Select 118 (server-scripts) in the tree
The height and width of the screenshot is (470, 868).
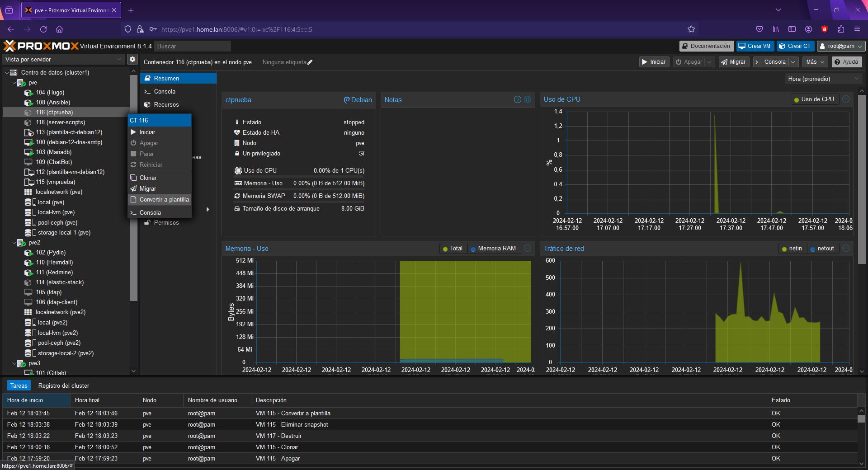coord(61,122)
